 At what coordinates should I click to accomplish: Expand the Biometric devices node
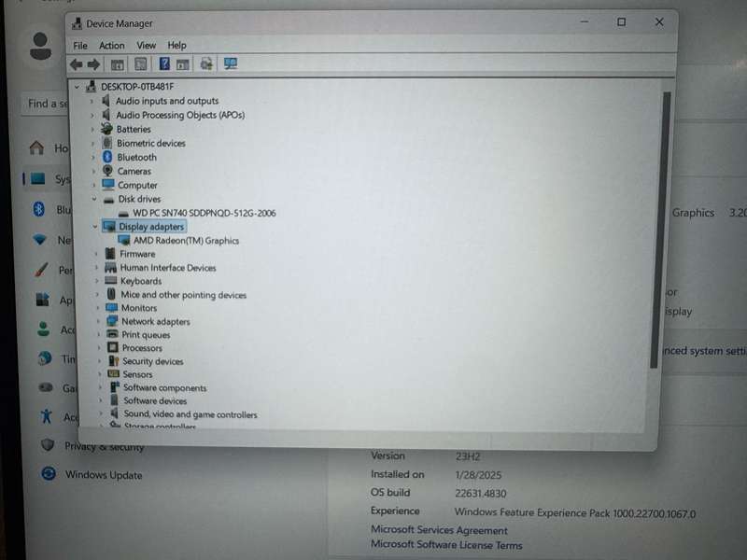click(x=92, y=143)
